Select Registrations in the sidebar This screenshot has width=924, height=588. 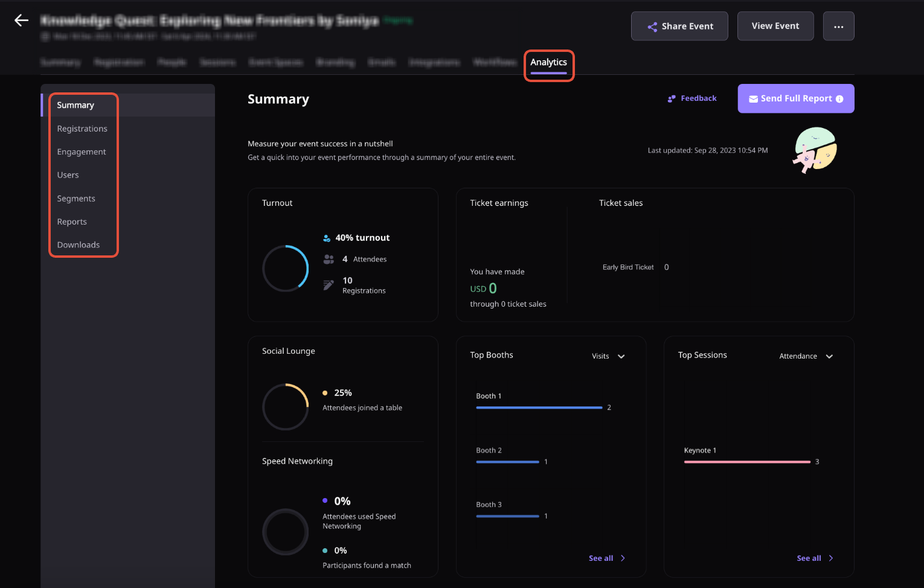coord(82,129)
